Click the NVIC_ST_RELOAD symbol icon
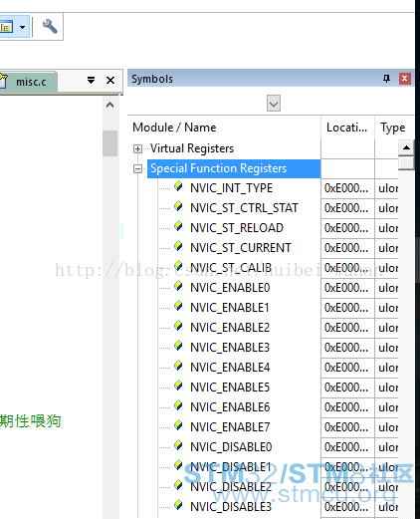This screenshot has height=519, width=420. click(x=178, y=226)
